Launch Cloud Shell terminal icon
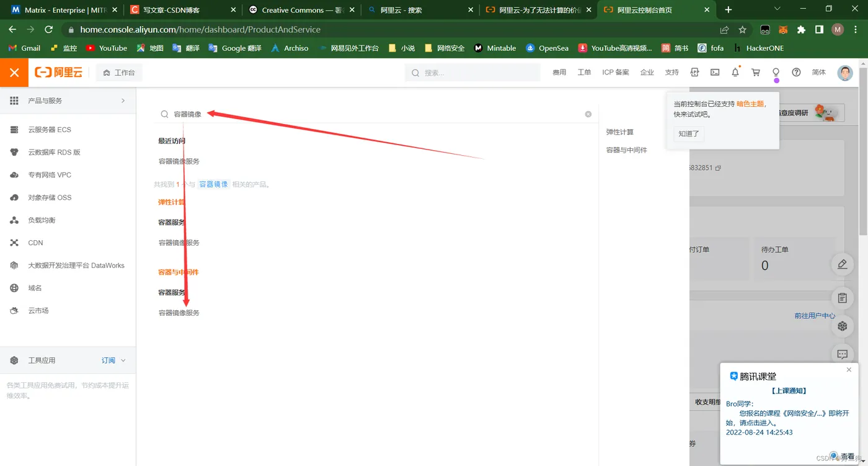The height and width of the screenshot is (466, 868). coord(715,73)
